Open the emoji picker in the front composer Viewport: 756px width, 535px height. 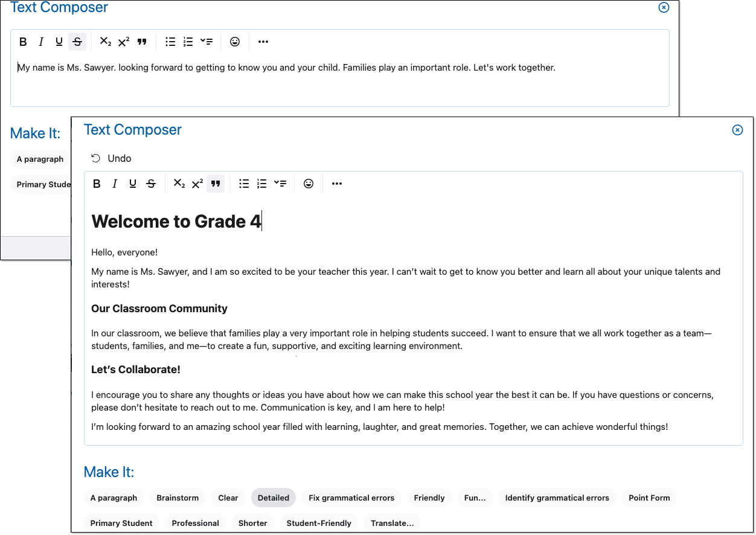309,184
